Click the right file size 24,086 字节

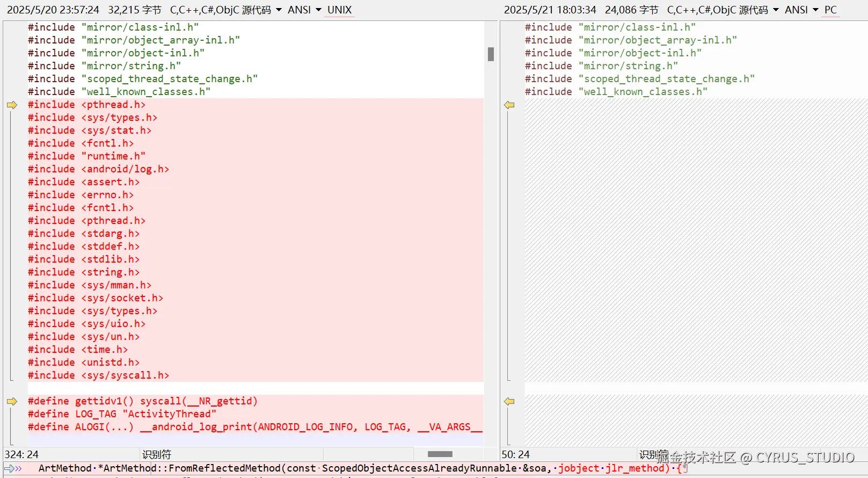(x=632, y=10)
